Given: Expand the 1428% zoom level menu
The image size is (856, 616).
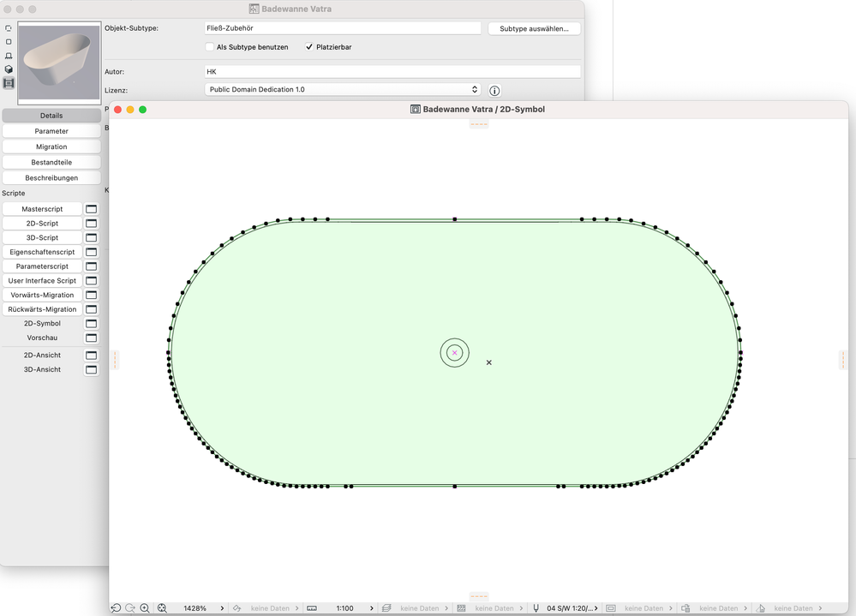Looking at the screenshot, I should coord(222,608).
